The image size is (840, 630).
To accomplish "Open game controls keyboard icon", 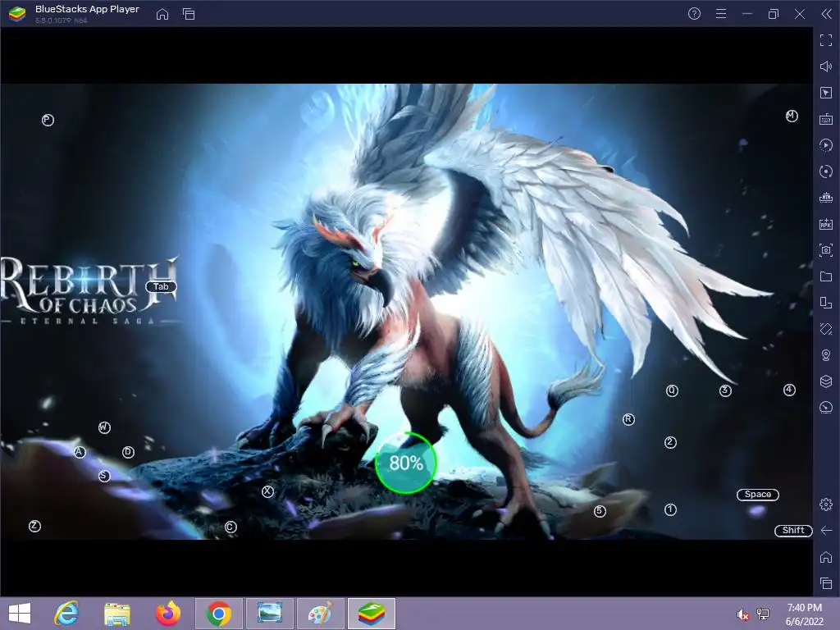I will click(826, 119).
